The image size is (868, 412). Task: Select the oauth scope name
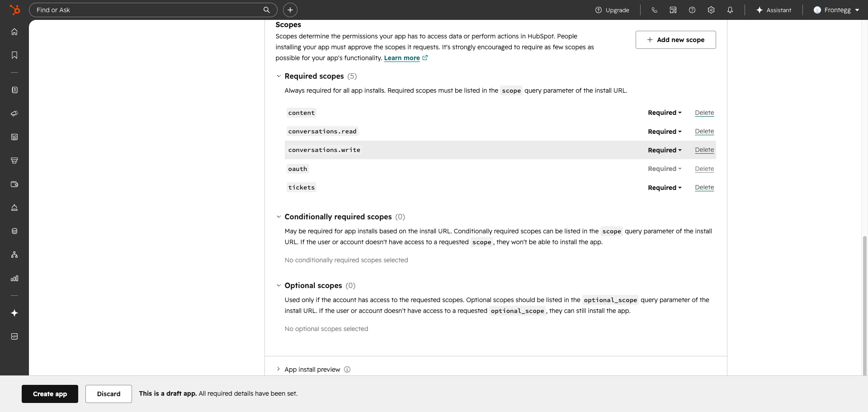pyautogui.click(x=297, y=169)
